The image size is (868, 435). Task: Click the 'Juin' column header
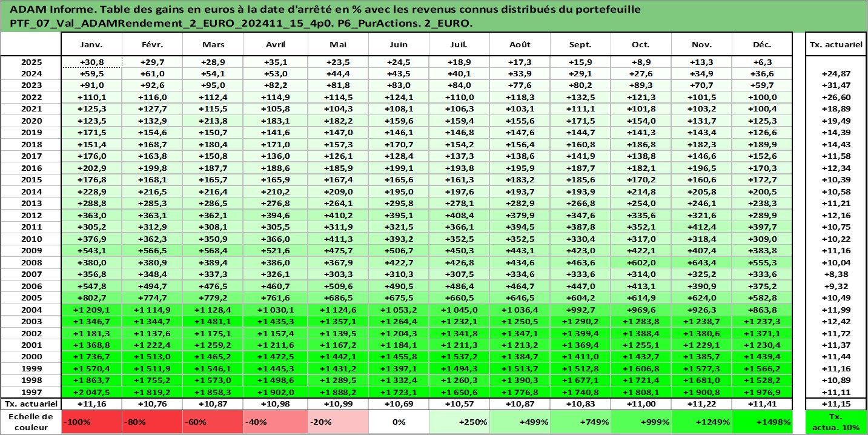pyautogui.click(x=399, y=45)
